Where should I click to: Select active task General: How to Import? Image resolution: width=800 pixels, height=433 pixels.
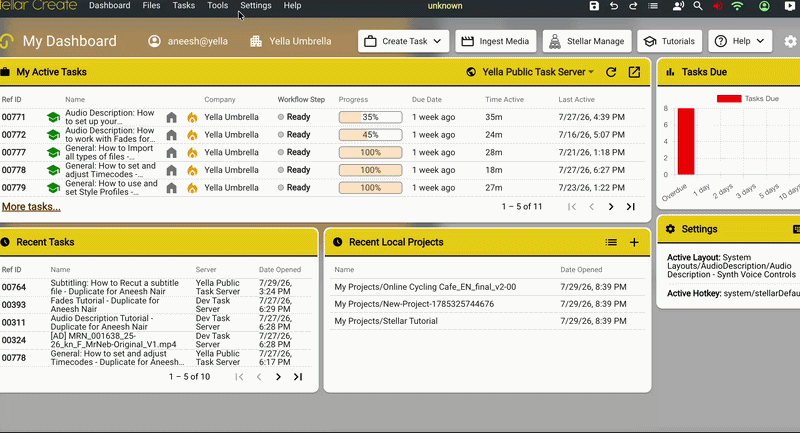[x=109, y=152]
